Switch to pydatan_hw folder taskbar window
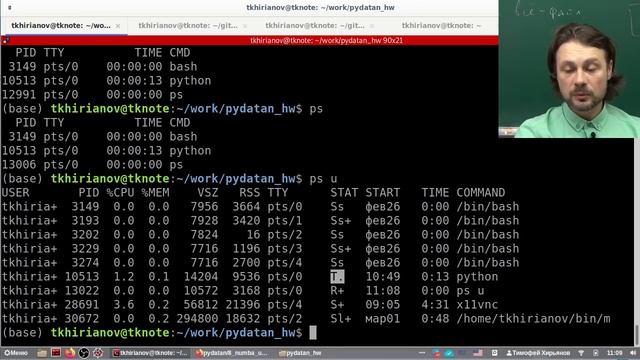The image size is (640, 360). click(300, 353)
